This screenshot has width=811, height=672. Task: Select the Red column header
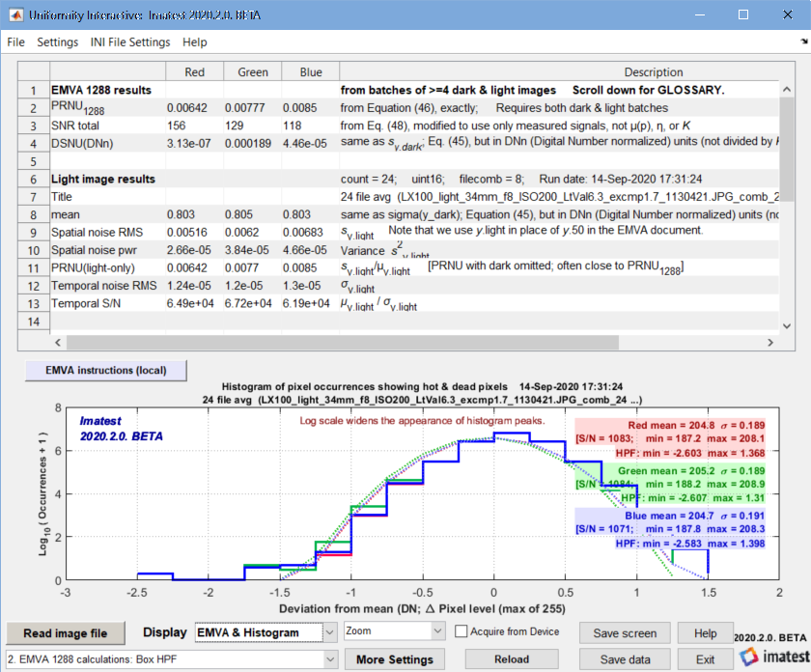(194, 71)
